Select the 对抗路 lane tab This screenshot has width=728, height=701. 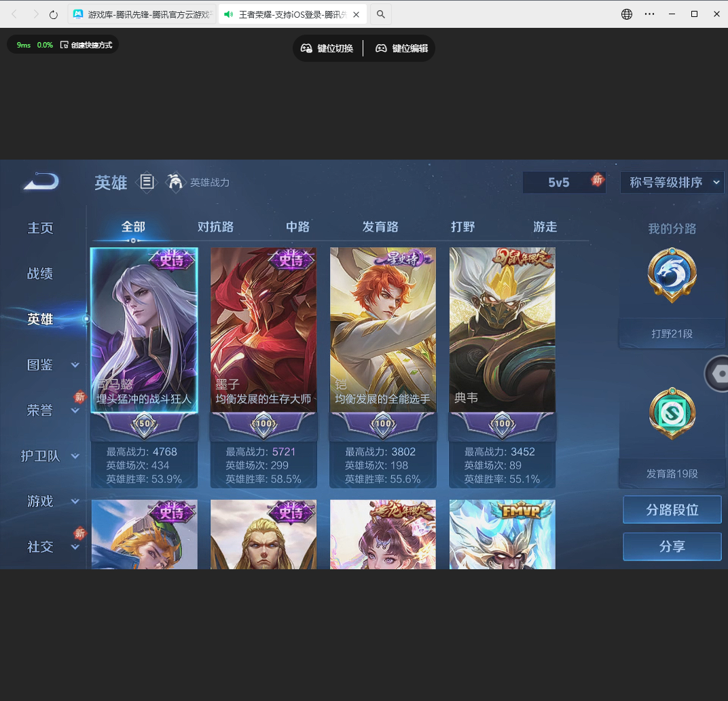point(215,227)
